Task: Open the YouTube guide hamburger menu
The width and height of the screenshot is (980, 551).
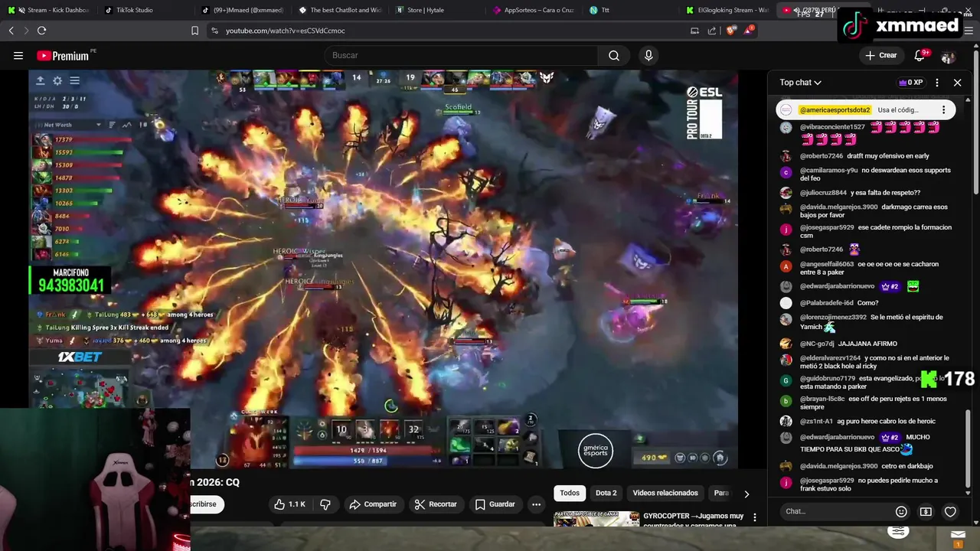Action: coord(18,55)
